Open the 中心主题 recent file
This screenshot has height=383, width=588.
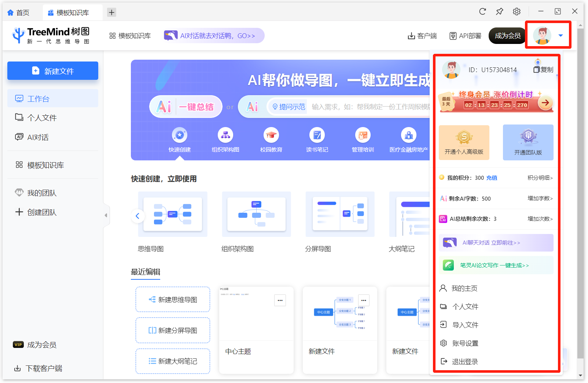click(256, 330)
